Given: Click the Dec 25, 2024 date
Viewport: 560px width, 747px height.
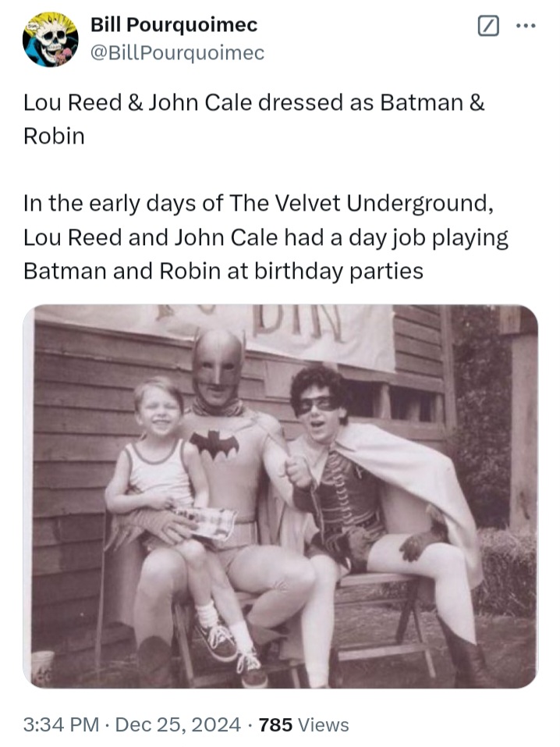Looking at the screenshot, I should coord(178,724).
